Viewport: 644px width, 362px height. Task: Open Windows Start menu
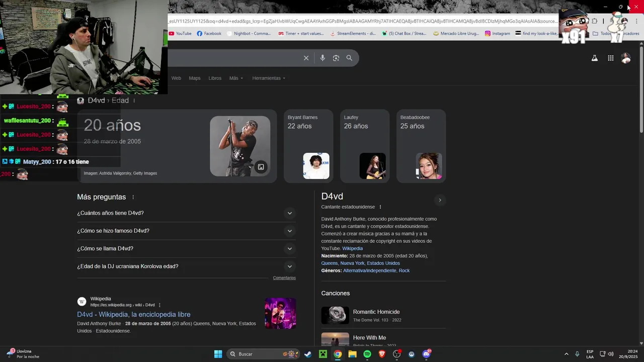point(218,354)
